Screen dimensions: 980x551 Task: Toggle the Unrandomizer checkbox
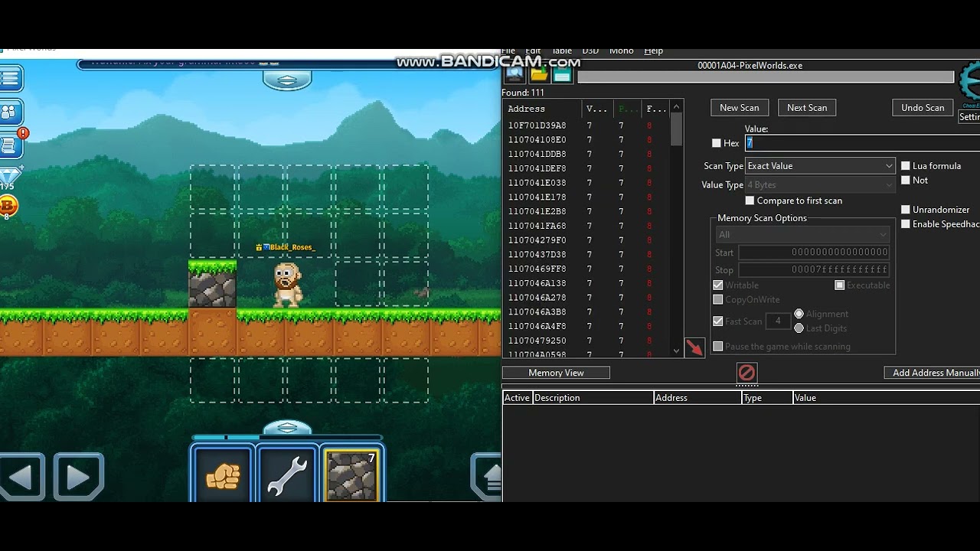coord(906,210)
